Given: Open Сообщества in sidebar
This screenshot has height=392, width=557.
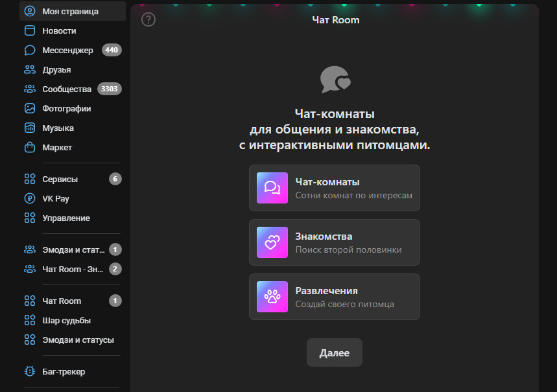Looking at the screenshot, I should 67,89.
